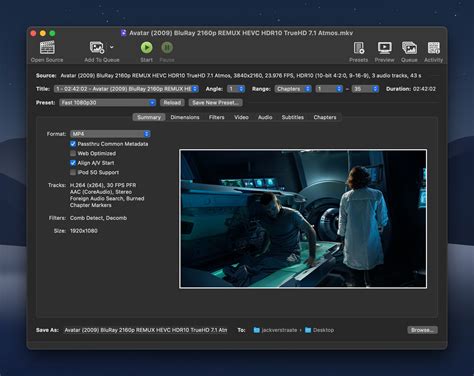The width and height of the screenshot is (474, 376).
Task: Click the Size 1920x1080 value
Action: click(84, 231)
